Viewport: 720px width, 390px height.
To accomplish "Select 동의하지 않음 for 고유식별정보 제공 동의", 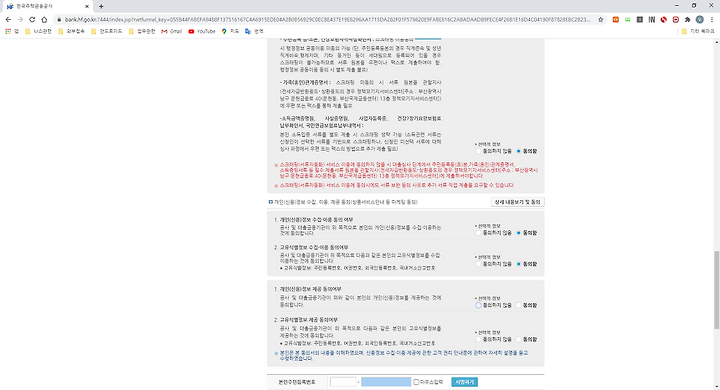I will click(478, 339).
